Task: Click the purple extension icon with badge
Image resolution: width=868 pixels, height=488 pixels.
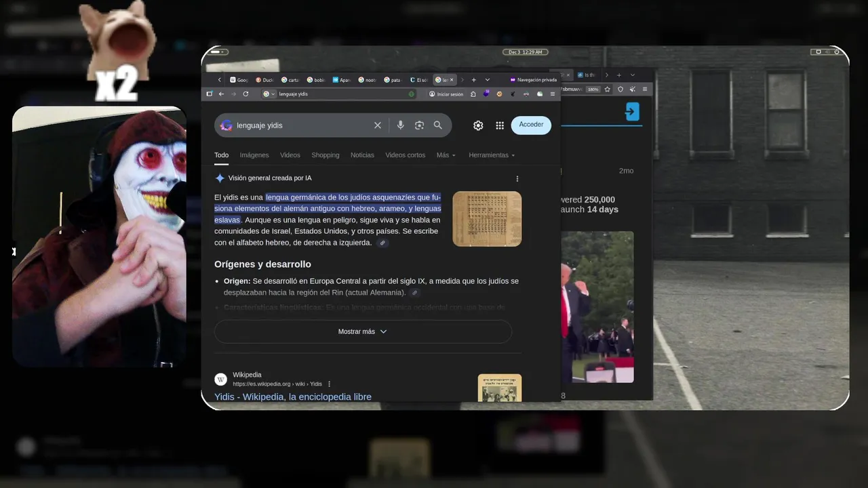Action: (x=486, y=94)
